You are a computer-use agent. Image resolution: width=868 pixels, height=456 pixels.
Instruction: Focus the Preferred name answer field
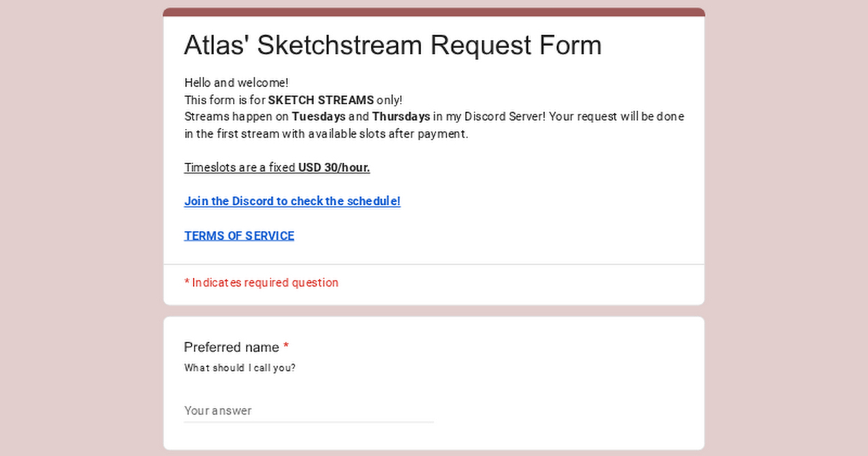click(308, 410)
